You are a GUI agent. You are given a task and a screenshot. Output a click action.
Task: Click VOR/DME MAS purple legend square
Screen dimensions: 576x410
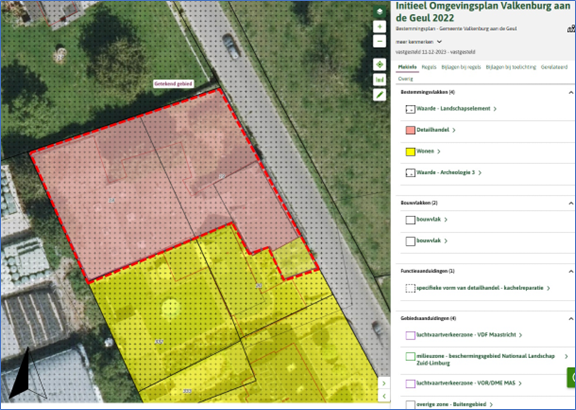410,384
